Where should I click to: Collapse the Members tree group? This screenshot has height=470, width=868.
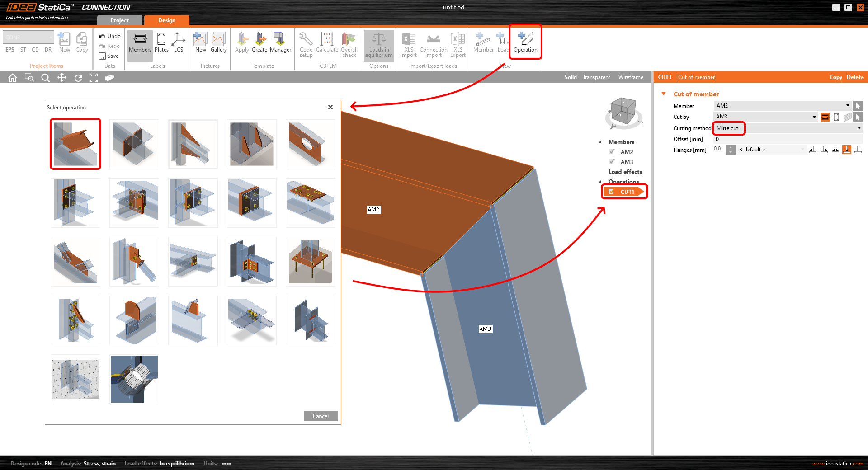pyautogui.click(x=600, y=142)
